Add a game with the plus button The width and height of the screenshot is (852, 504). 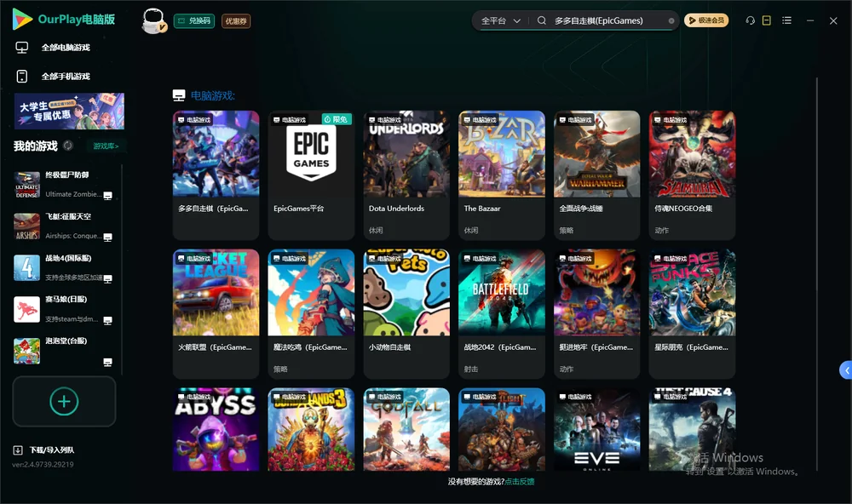(x=64, y=401)
